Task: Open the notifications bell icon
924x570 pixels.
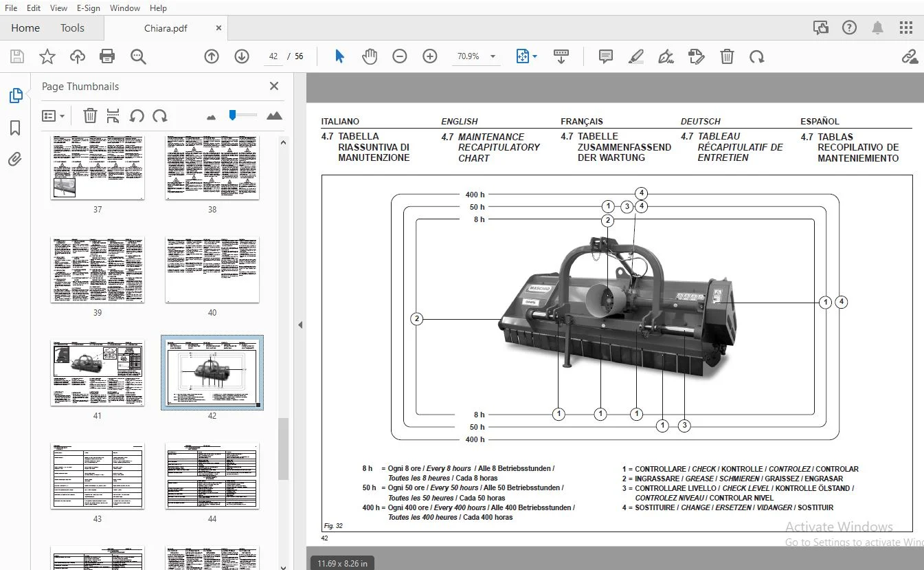Action: (877, 28)
